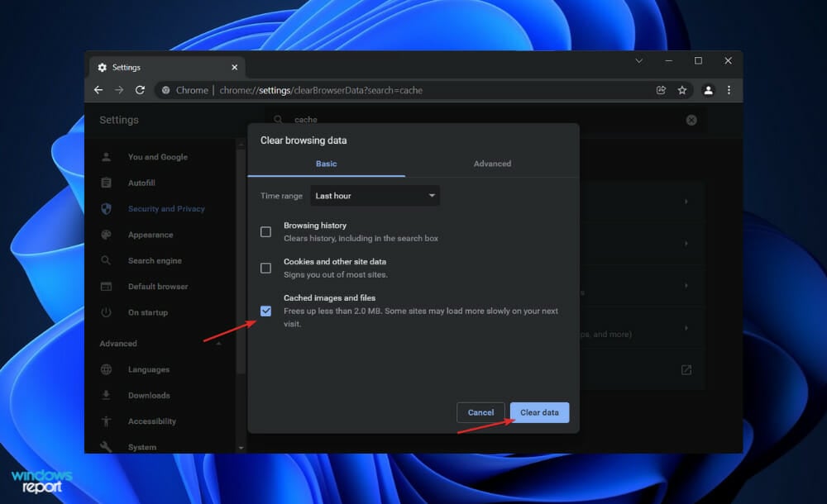Screen dimensions: 827x504
Task: Open System settings
Action: click(x=142, y=446)
